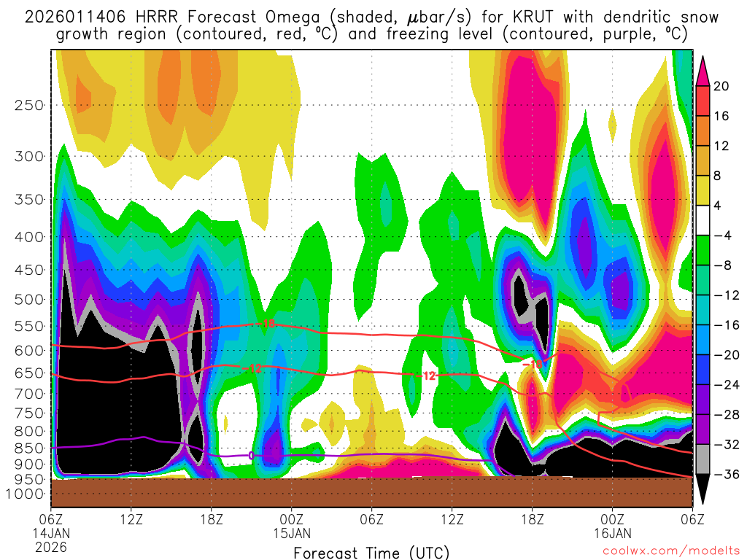Click the 850 pressure level label
This screenshot has width=747, height=560.
coord(29,448)
